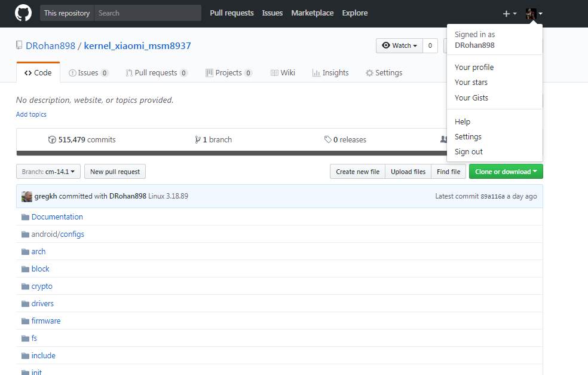
Task: Select Your stars from user menu
Action: pyautogui.click(x=495, y=82)
